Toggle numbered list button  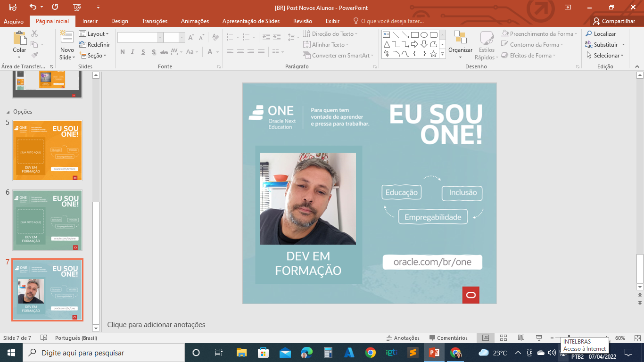pos(246,37)
